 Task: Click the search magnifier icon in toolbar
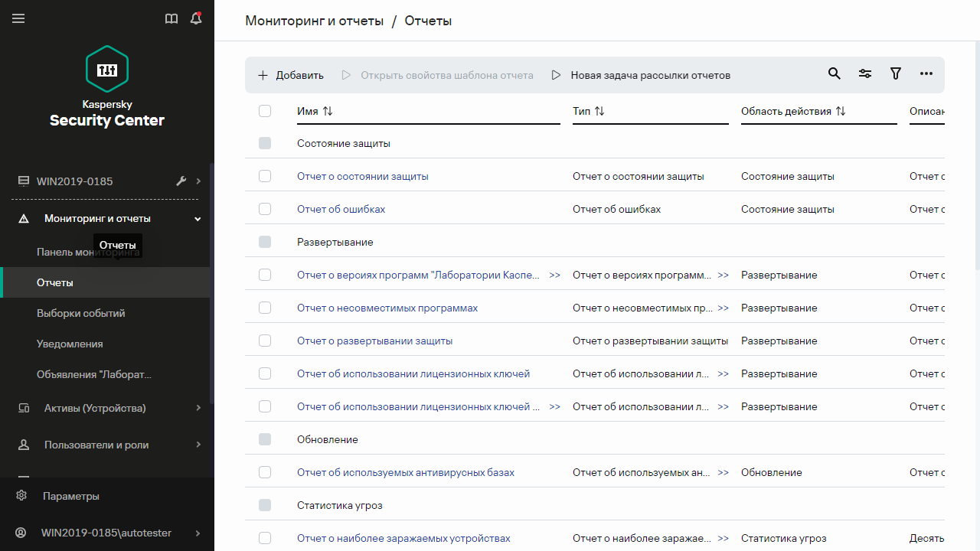[x=835, y=74]
